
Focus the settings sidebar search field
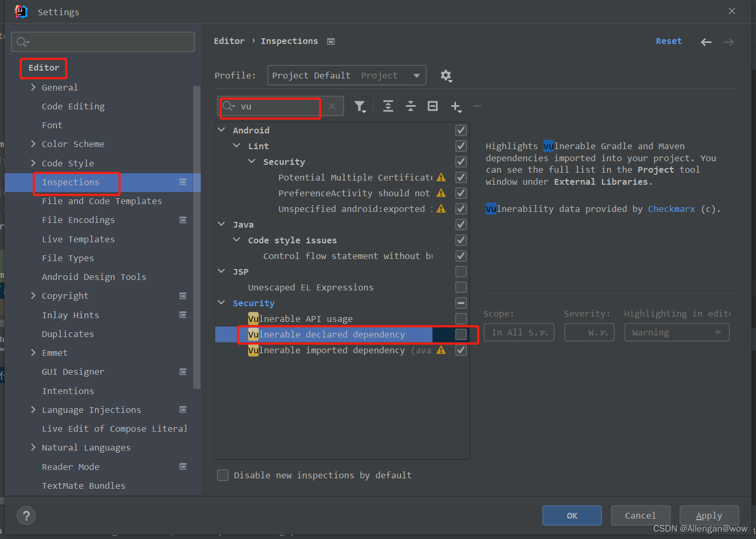(103, 42)
